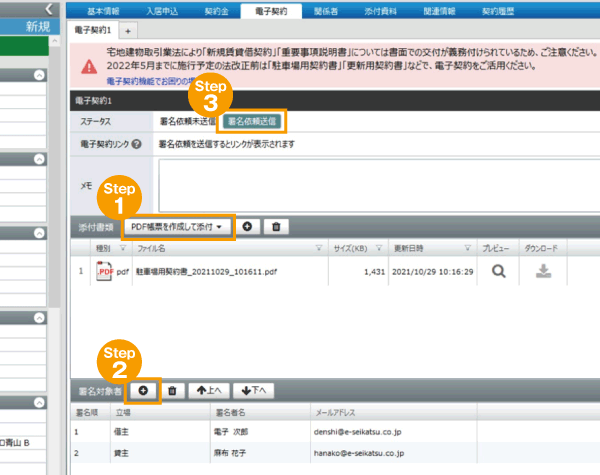Image resolution: width=600 pixels, height=475 pixels.
Task: Filter the ファイル名 column
Action: 319,248
